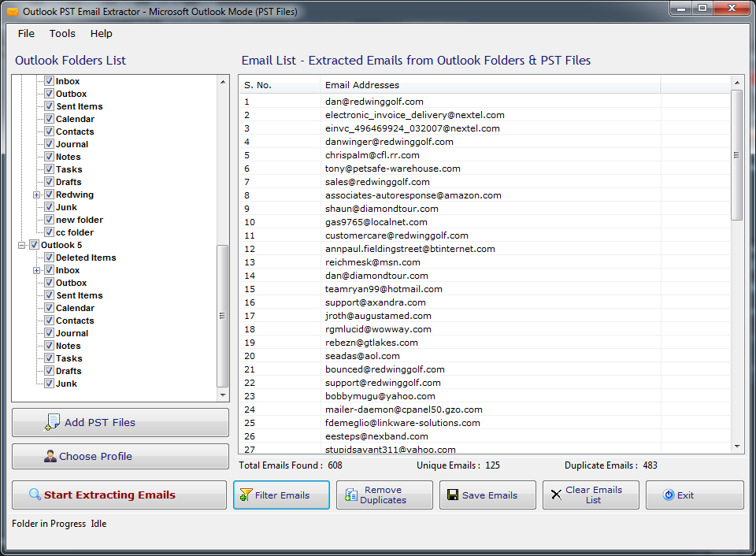756x556 pixels.
Task: Click the Exit button
Action: pyautogui.click(x=695, y=495)
